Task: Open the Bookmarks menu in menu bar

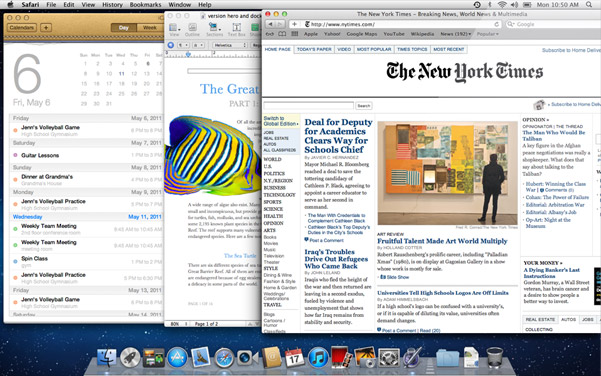Action: pos(145,5)
